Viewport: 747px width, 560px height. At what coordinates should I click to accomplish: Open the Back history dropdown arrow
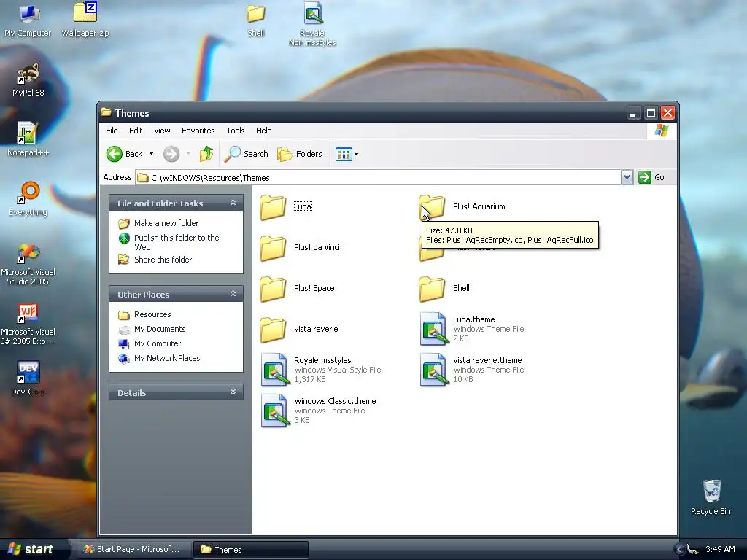[x=152, y=154]
